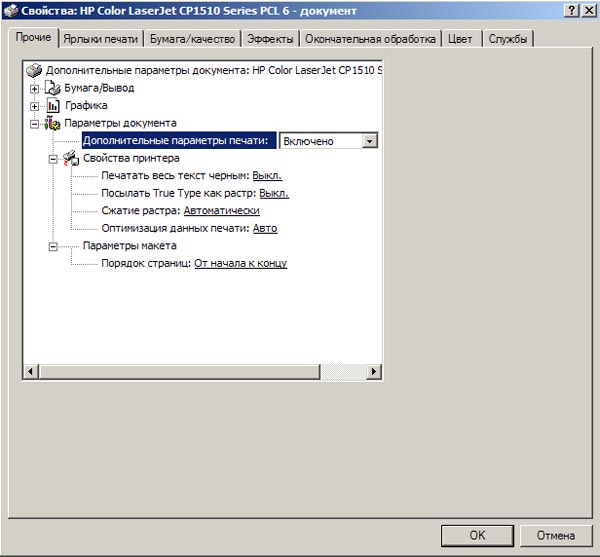Click the Свойства принтера printer icon
The width and height of the screenshot is (600, 557).
[71, 158]
